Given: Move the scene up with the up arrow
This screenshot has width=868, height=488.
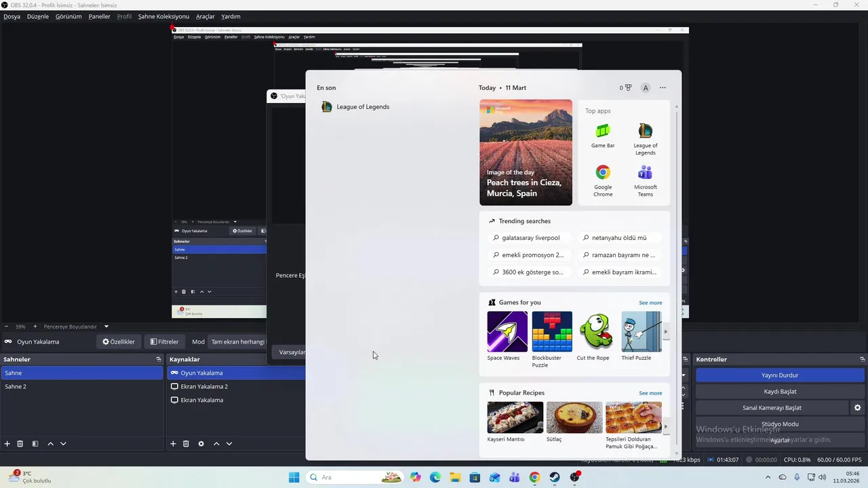Looking at the screenshot, I should (x=50, y=444).
